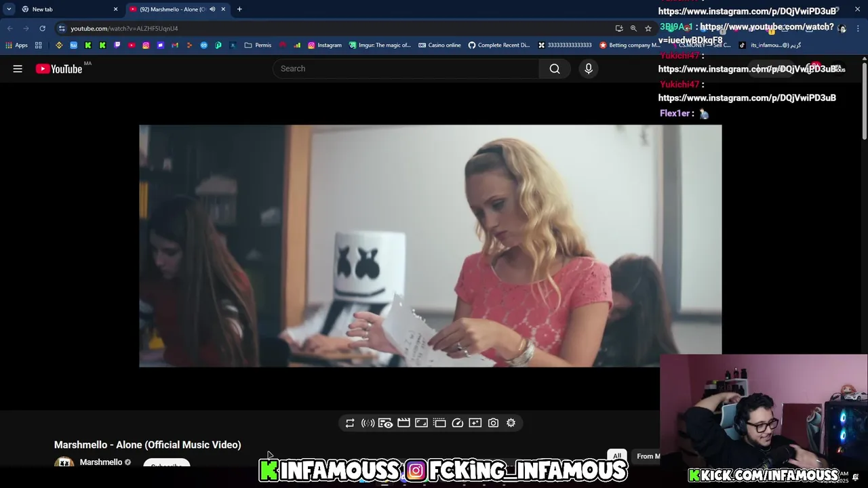Open the Complete Recent Di... GitHub bookmark
The height and width of the screenshot is (488, 868).
[x=499, y=45]
